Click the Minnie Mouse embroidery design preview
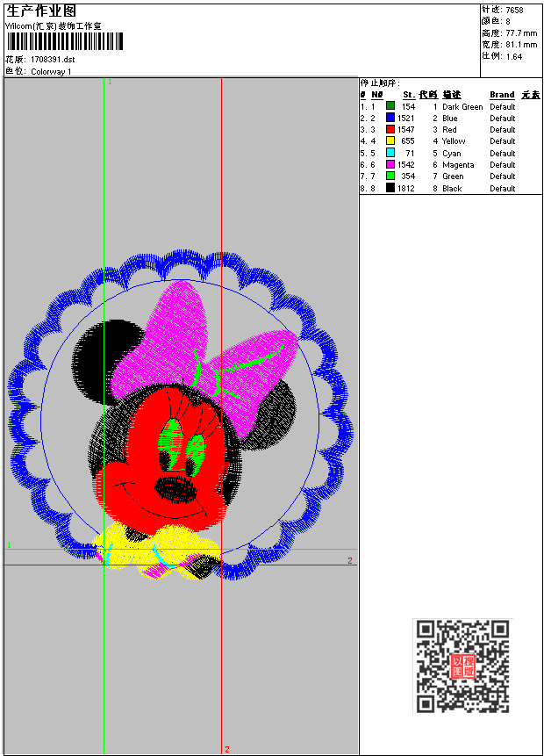This screenshot has height=756, width=544. [x=181, y=414]
